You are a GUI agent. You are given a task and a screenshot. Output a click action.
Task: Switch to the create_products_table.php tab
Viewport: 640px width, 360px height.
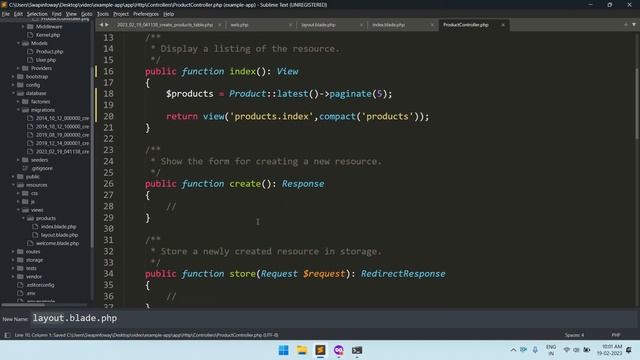click(x=165, y=25)
